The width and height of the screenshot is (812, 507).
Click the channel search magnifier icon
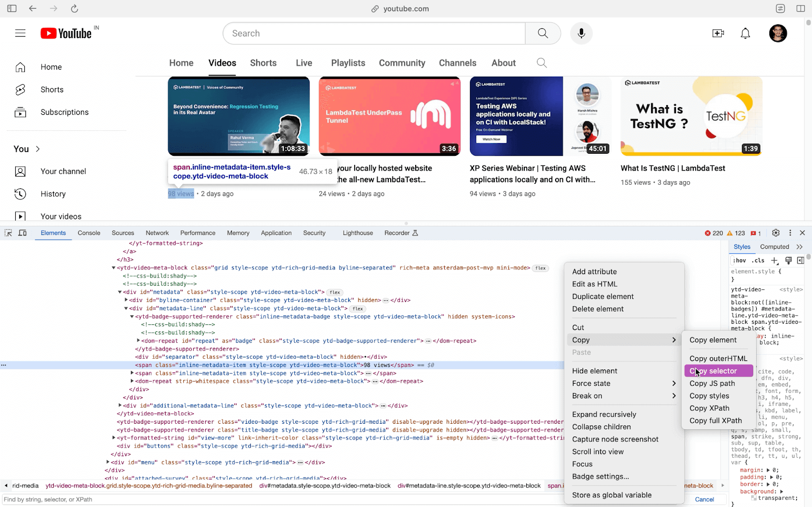tap(542, 63)
